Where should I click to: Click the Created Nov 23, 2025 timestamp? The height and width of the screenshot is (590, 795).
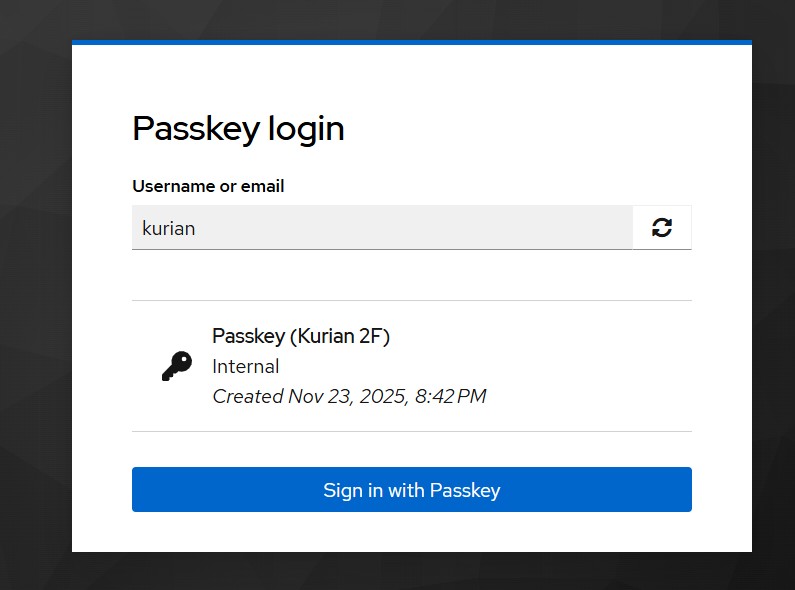349,396
